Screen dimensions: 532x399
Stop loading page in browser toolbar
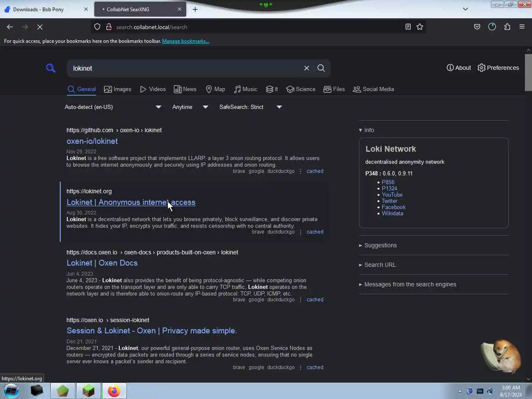tap(40, 27)
